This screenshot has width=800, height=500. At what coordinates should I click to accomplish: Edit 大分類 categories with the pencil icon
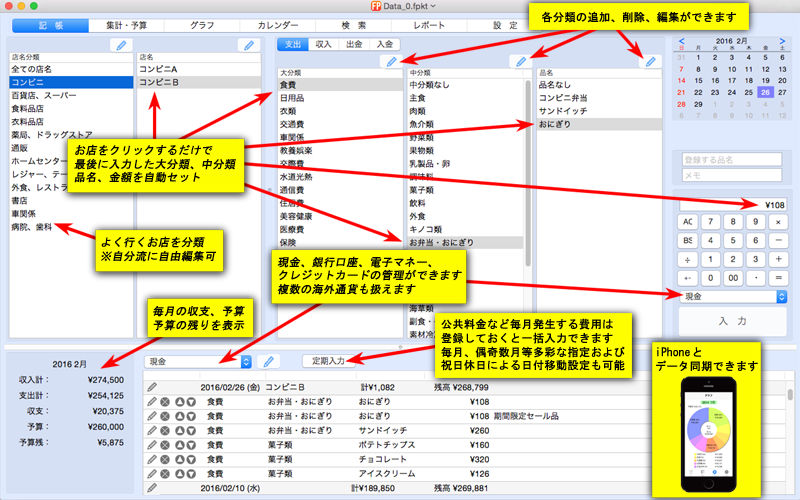point(391,62)
